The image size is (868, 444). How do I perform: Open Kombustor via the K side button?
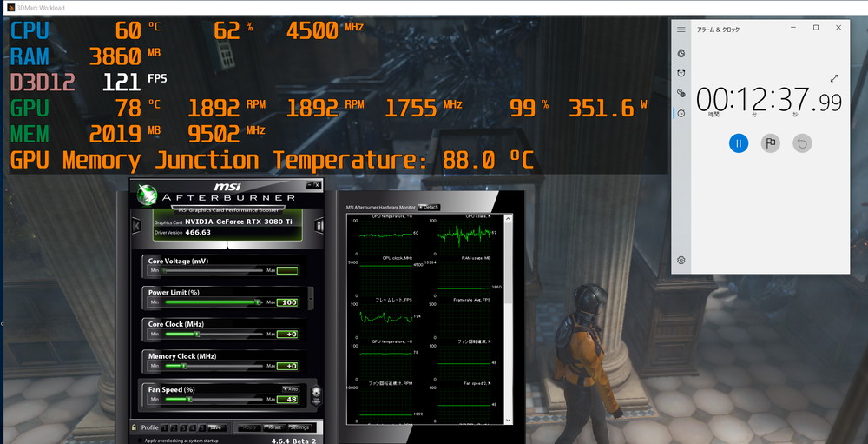coord(136,226)
